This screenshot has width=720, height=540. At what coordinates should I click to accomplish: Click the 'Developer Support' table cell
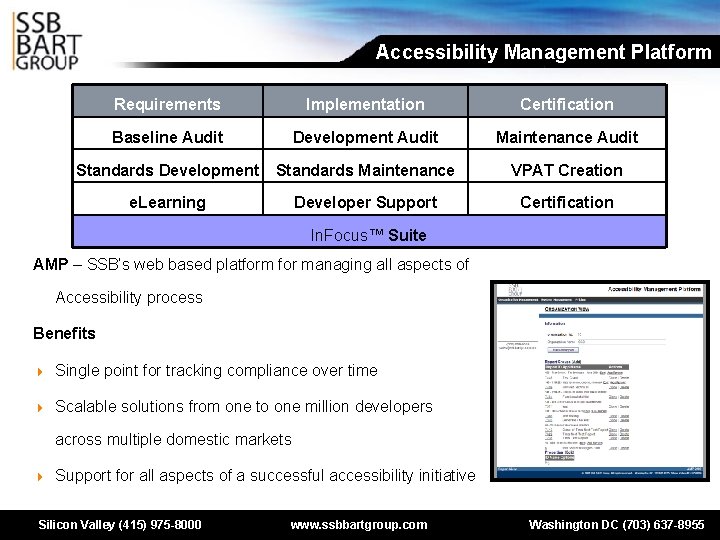[366, 199]
